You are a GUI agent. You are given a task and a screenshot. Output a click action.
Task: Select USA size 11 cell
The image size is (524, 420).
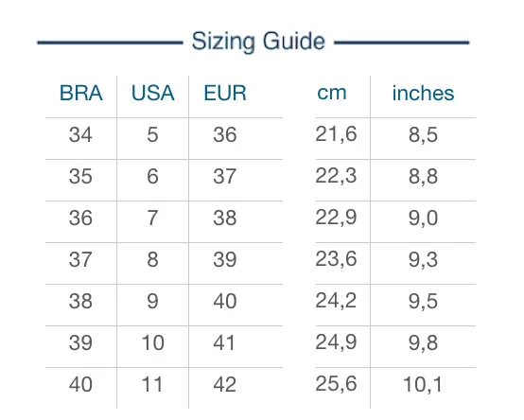152,384
